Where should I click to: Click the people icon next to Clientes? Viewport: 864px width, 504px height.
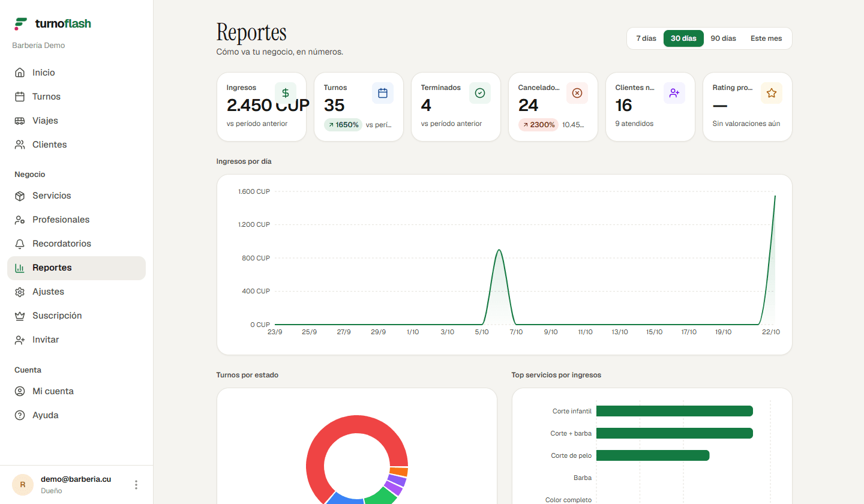(x=20, y=145)
